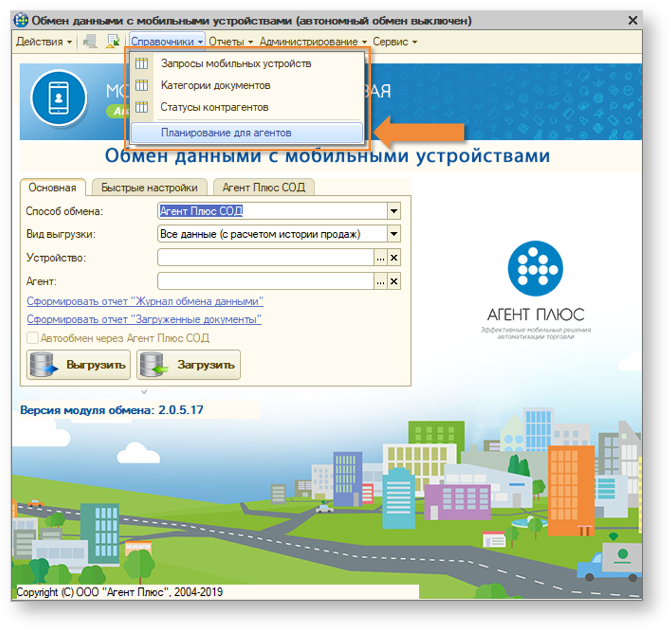Click the Агент Плюс round logo
Image resolution: width=672 pixels, height=631 pixels.
tap(535, 269)
